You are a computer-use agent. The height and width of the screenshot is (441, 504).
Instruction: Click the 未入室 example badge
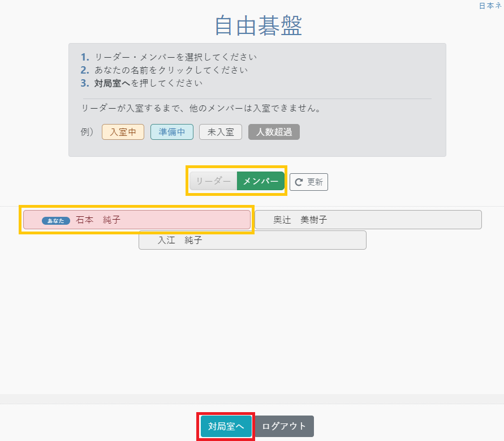[221, 132]
